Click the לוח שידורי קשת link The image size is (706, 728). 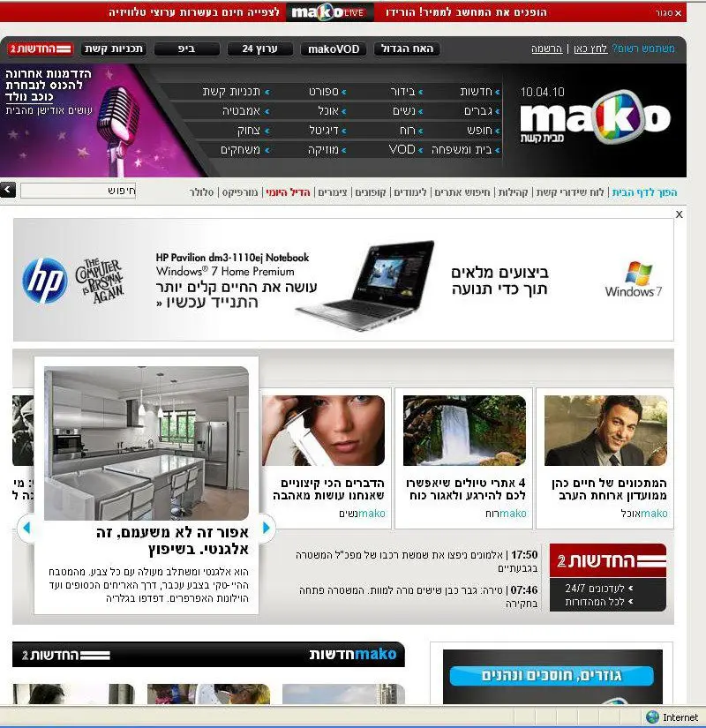570,192
